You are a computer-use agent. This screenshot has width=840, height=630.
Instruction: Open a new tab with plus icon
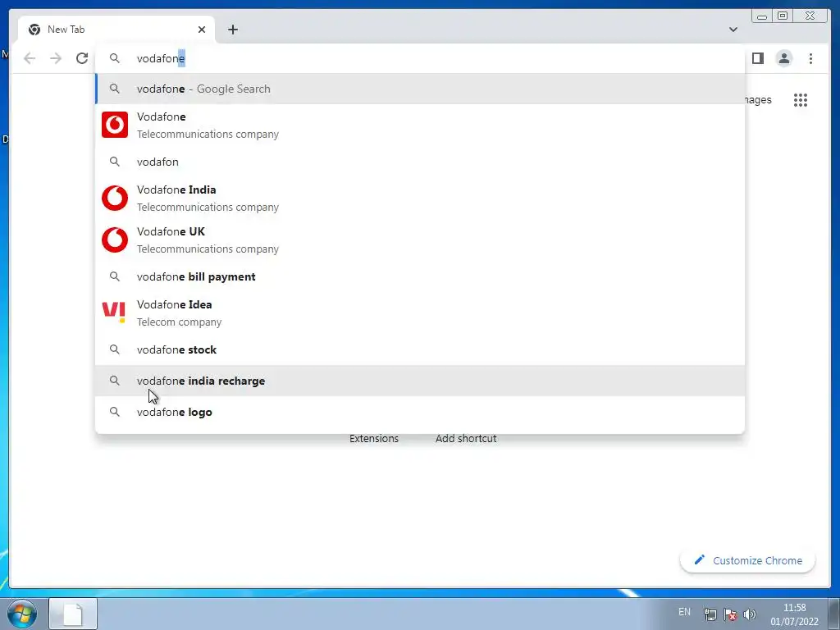tap(232, 30)
